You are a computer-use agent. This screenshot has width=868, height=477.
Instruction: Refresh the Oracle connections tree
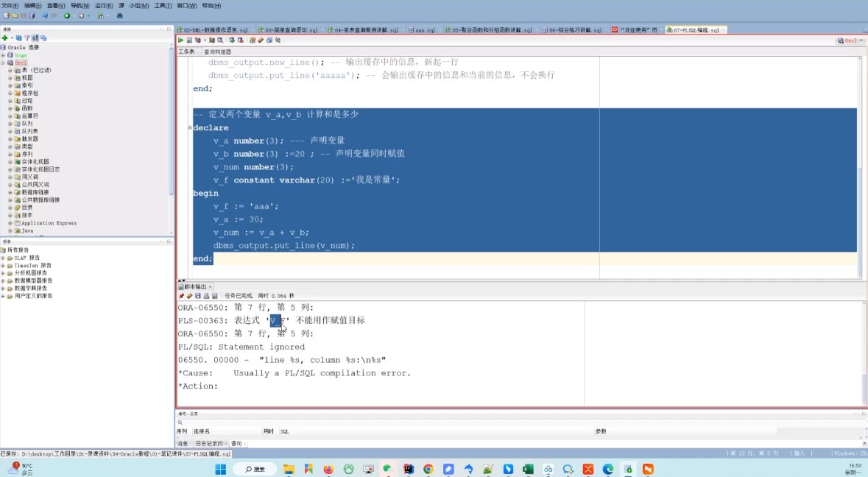[19, 38]
